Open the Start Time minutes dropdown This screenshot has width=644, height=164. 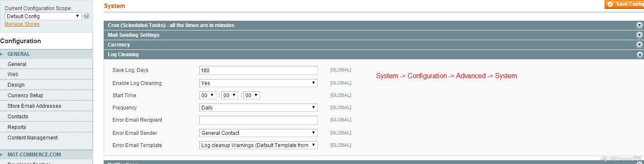tap(230, 96)
